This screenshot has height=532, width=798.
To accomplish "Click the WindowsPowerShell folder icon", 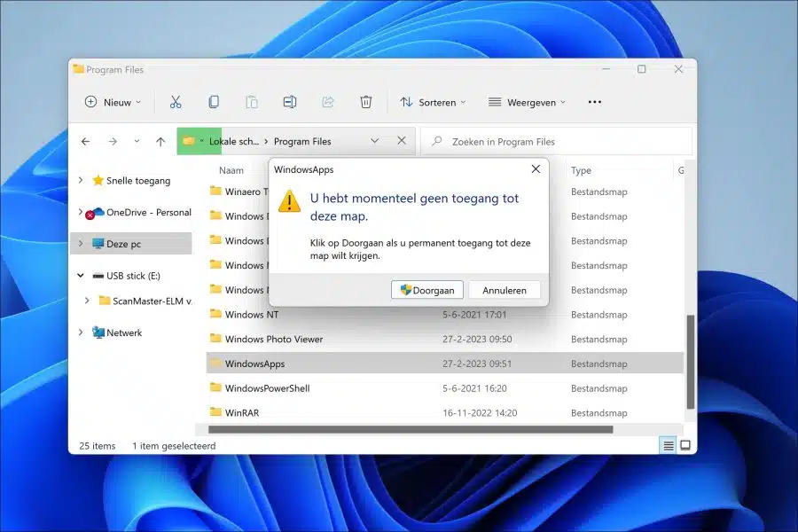I will tap(215, 387).
